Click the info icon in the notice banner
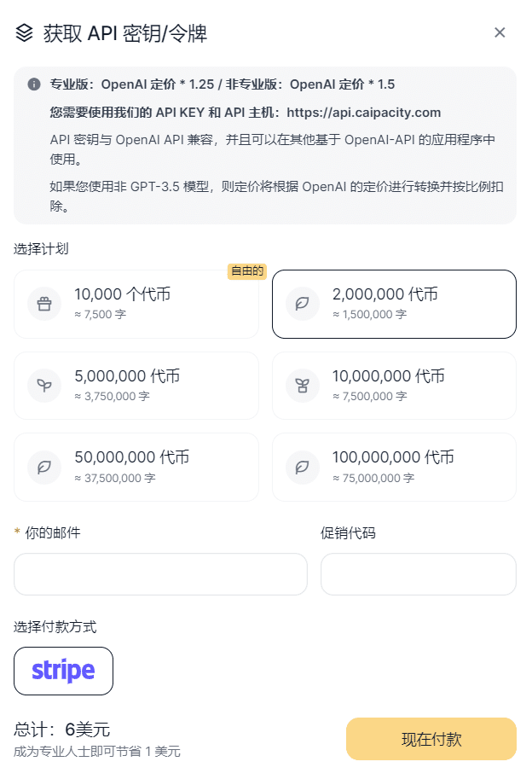The image size is (532, 779). (32, 85)
